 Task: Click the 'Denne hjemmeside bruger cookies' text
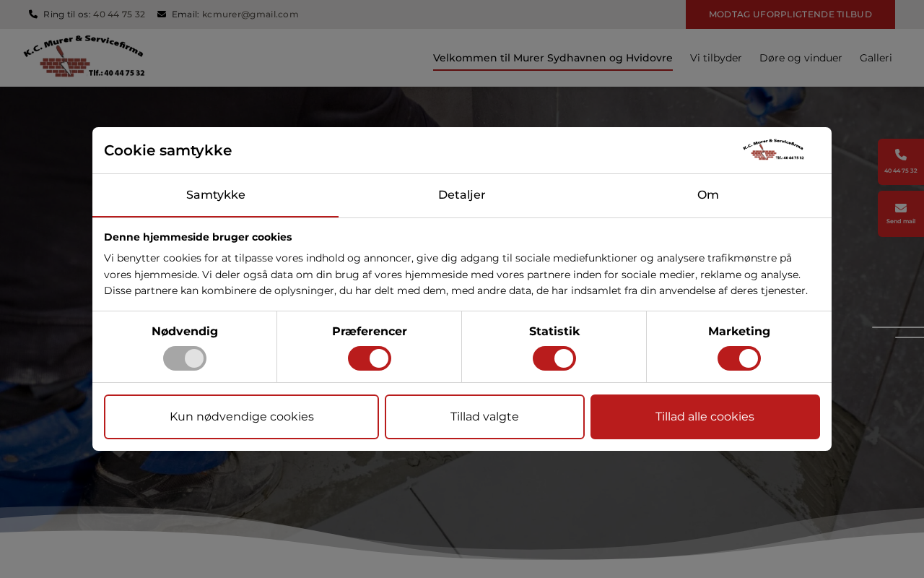tap(198, 237)
